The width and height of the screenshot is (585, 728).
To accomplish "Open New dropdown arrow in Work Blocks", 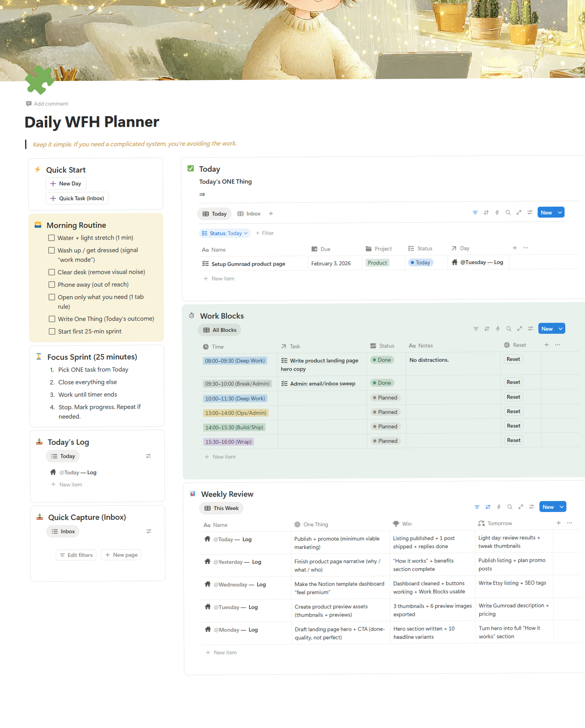I will (561, 329).
